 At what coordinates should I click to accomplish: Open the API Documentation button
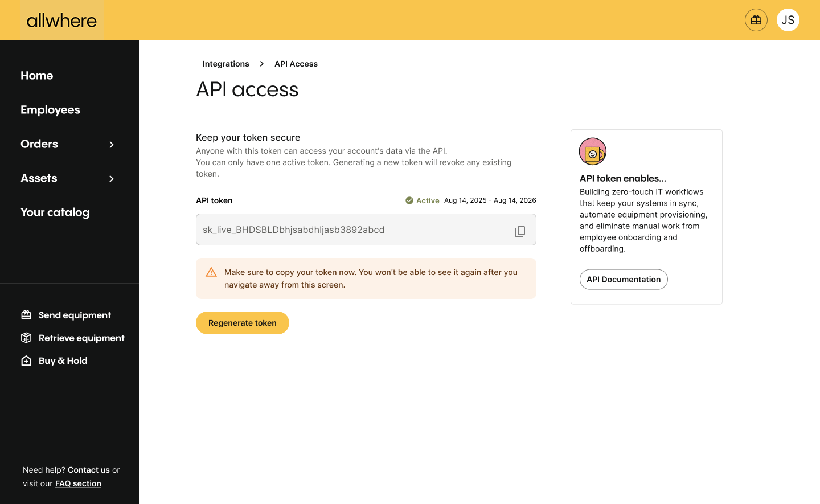(x=624, y=280)
